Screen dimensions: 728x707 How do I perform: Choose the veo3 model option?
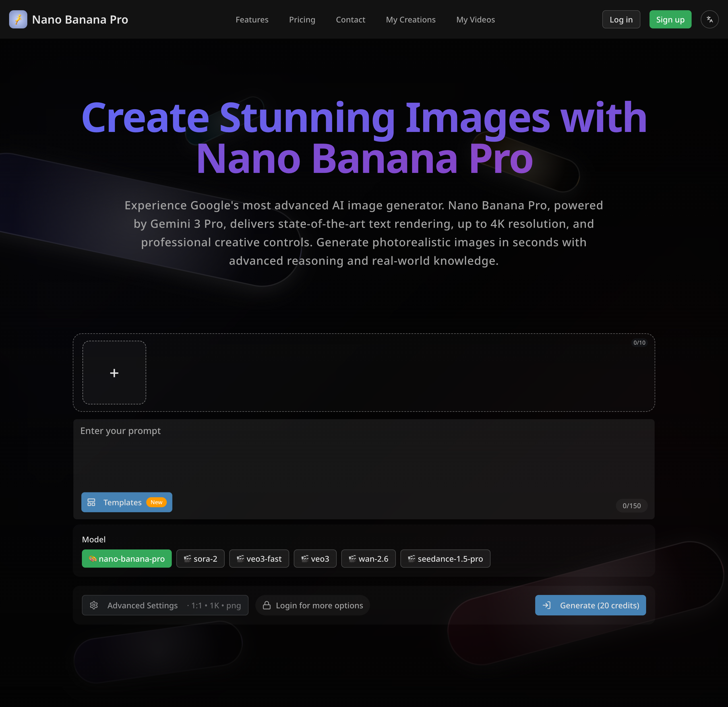315,558
